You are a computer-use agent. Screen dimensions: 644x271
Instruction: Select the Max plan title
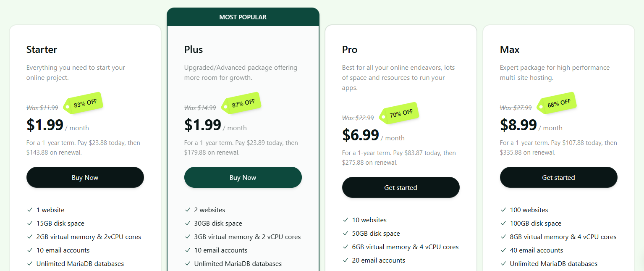(x=509, y=49)
